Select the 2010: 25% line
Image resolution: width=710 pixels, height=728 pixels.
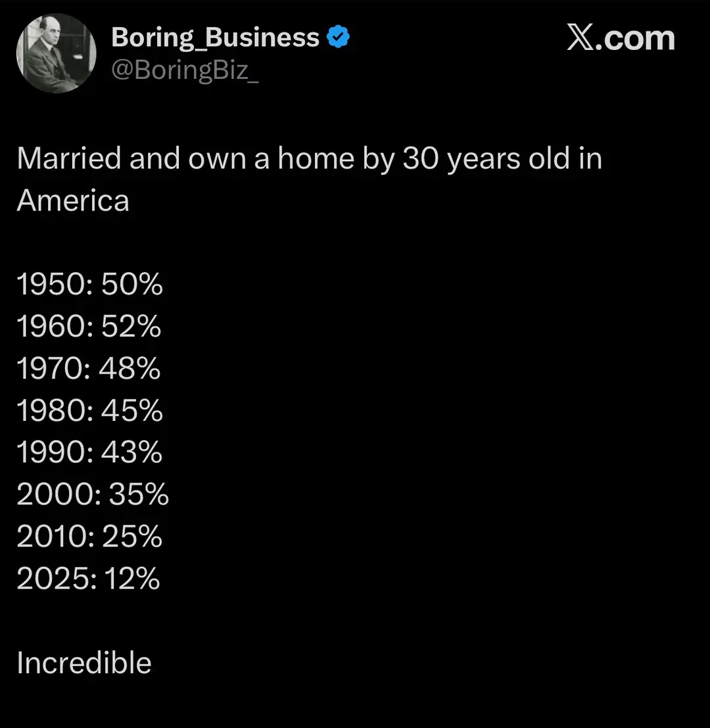click(89, 536)
